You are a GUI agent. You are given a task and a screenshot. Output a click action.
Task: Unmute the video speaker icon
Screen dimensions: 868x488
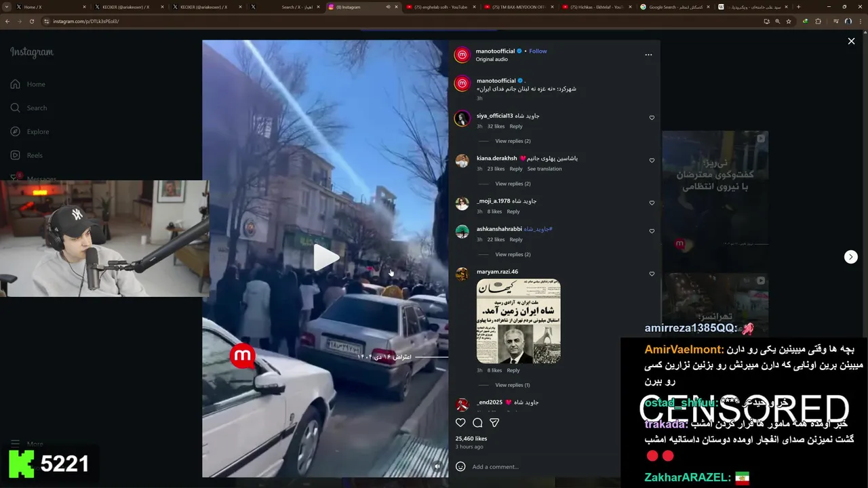tap(437, 466)
